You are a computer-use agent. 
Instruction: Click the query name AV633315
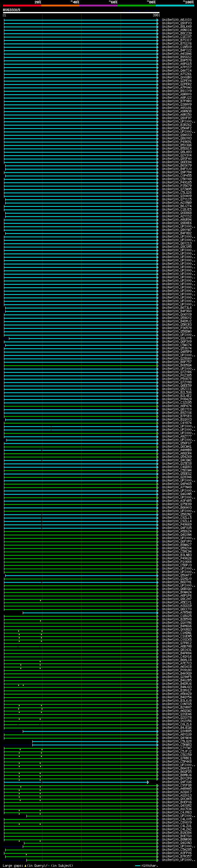click(11, 10)
